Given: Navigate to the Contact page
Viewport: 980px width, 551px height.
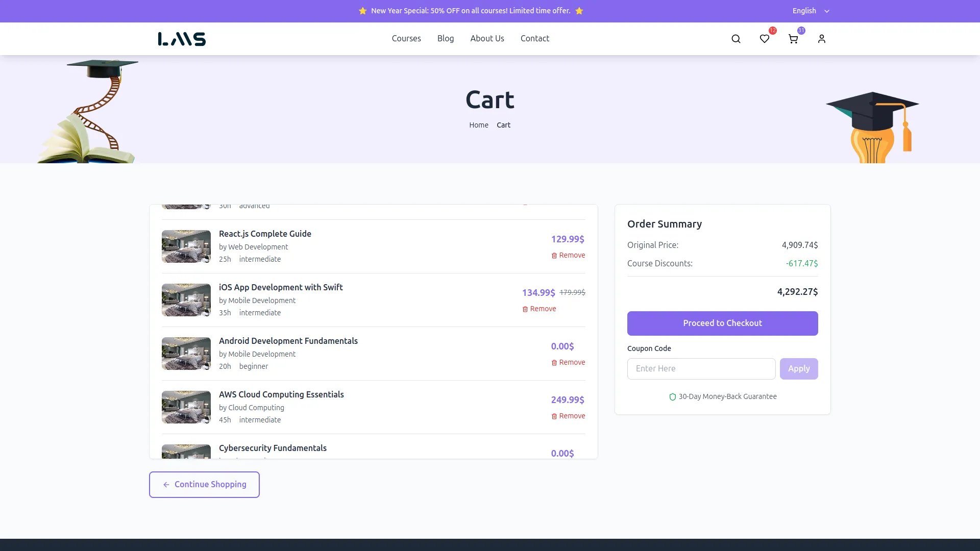Looking at the screenshot, I should pyautogui.click(x=534, y=39).
